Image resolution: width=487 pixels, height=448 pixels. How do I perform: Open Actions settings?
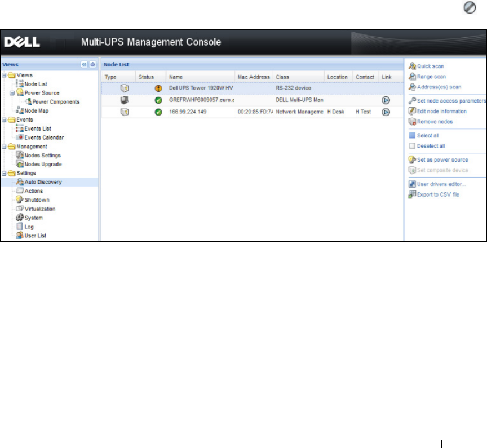click(x=34, y=191)
